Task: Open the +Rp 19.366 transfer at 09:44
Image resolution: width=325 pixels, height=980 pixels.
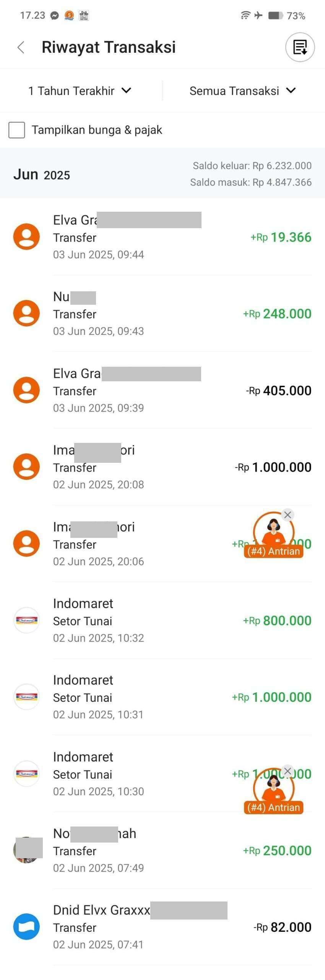Action: (x=162, y=237)
